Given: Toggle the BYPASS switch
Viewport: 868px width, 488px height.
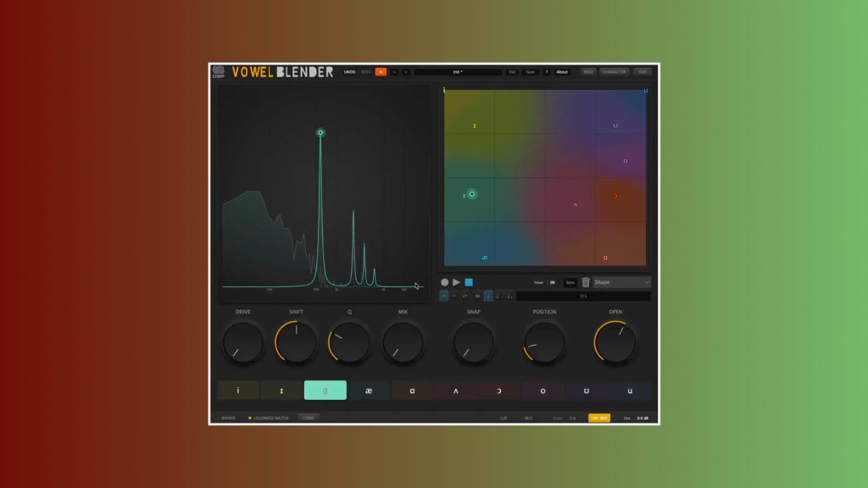Looking at the screenshot, I should (x=228, y=419).
